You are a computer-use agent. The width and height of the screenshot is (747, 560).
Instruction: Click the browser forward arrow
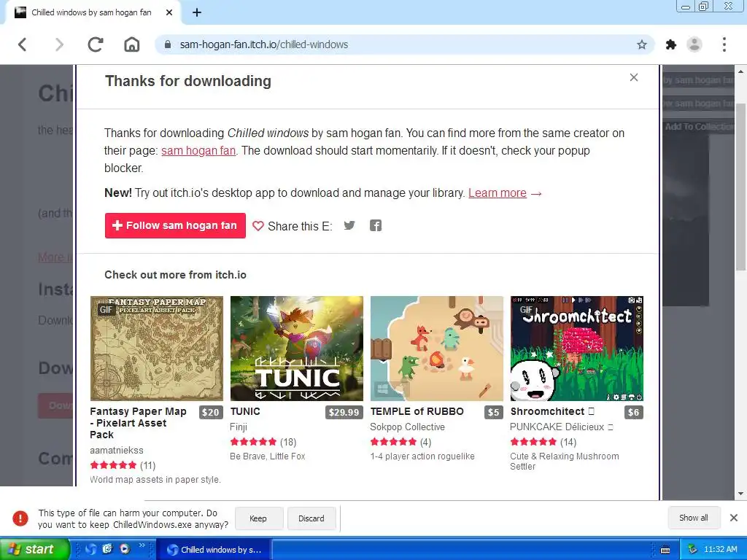[59, 44]
